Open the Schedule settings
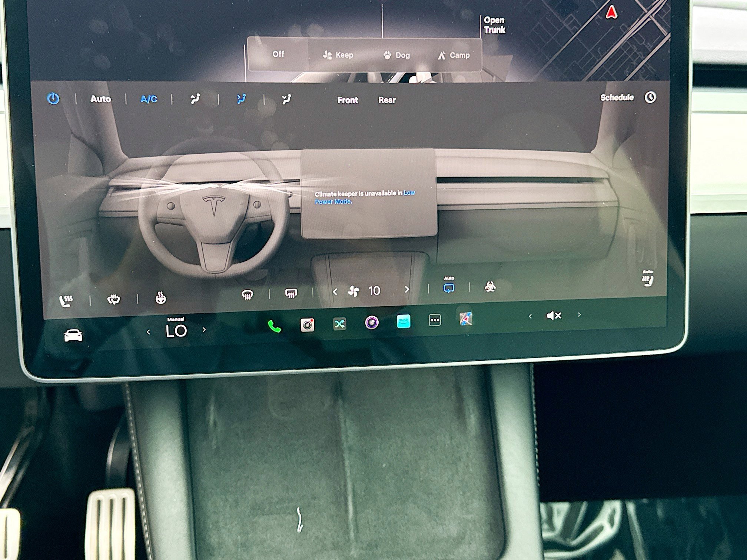747x560 pixels. [x=617, y=97]
